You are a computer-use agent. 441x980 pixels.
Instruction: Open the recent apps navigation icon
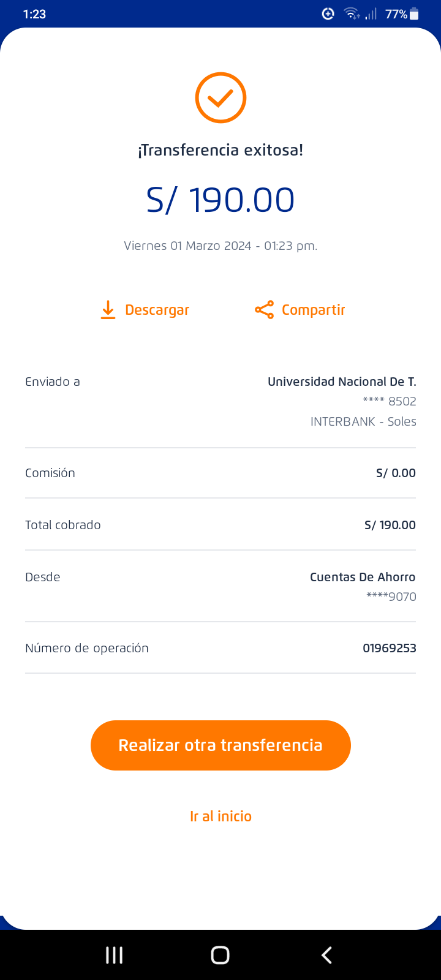[115, 955]
